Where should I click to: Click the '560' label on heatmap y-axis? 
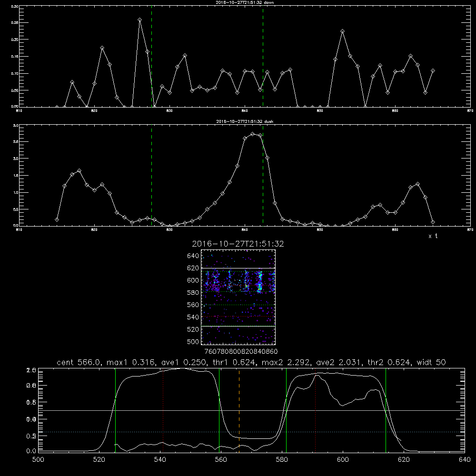193,305
